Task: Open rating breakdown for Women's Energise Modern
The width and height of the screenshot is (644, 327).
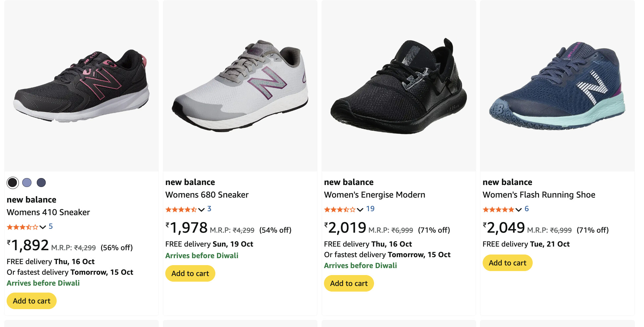Action: (360, 210)
